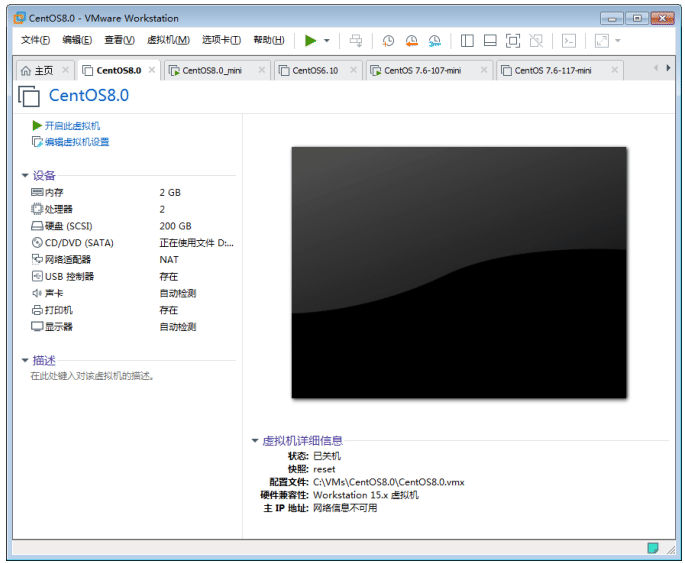Select the 声卡 device row
This screenshot has height=563, width=685.
tap(132, 293)
